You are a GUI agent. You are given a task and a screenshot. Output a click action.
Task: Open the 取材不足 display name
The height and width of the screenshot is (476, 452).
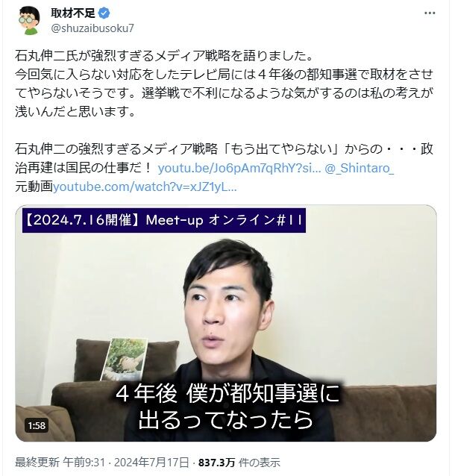(73, 13)
